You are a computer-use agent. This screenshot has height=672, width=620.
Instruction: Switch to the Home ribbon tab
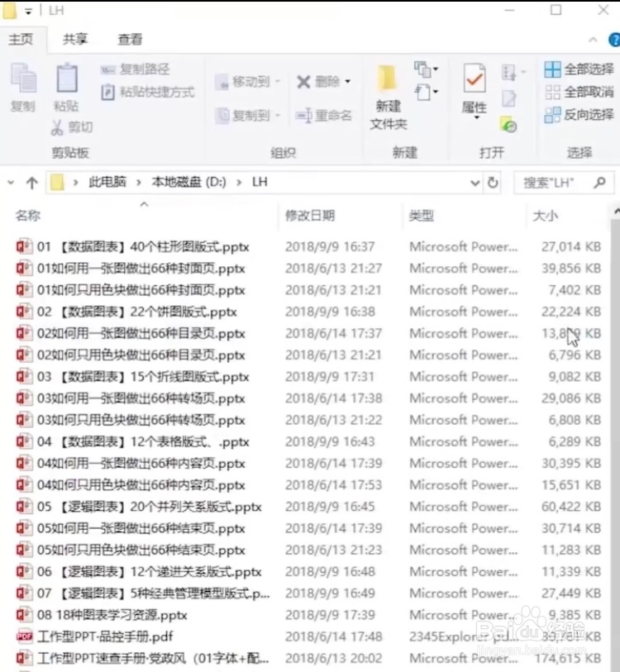(21, 40)
